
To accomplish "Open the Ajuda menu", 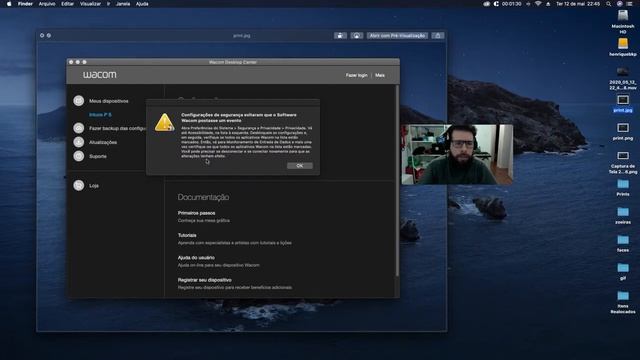I will coord(142,4).
